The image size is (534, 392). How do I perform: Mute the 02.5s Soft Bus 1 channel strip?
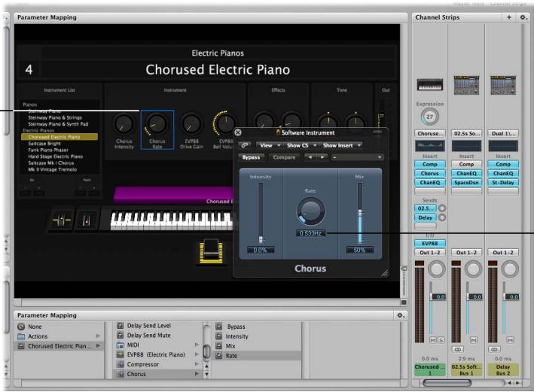pos(474,340)
